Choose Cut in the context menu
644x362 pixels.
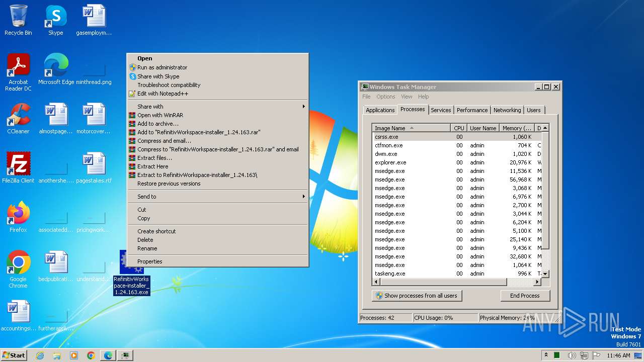pos(217,210)
